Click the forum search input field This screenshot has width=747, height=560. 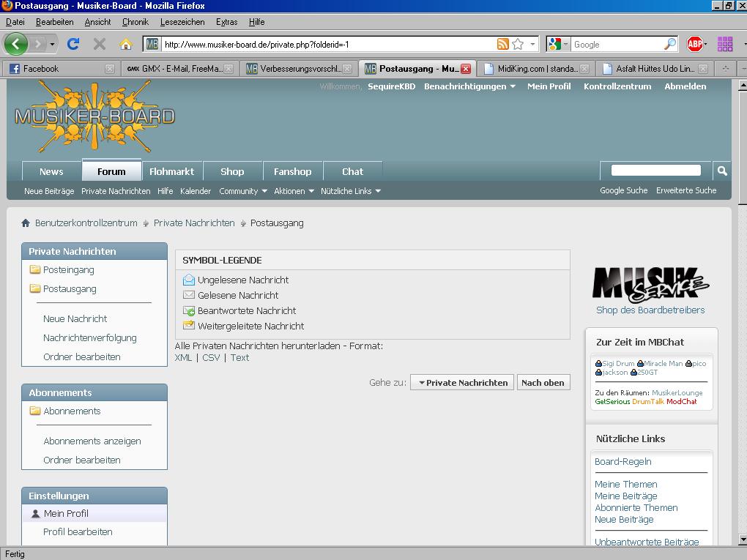(x=656, y=171)
